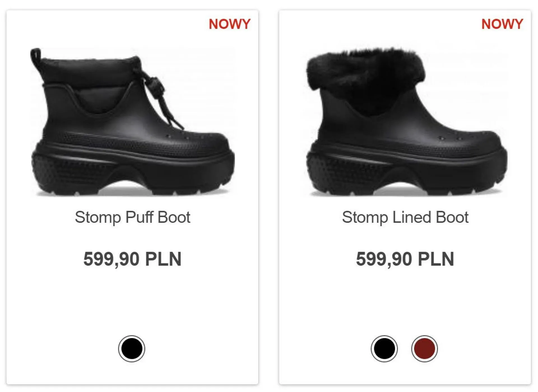
Task: Click the NOWY badge on Stomp Puff Boot
Action: (x=229, y=24)
